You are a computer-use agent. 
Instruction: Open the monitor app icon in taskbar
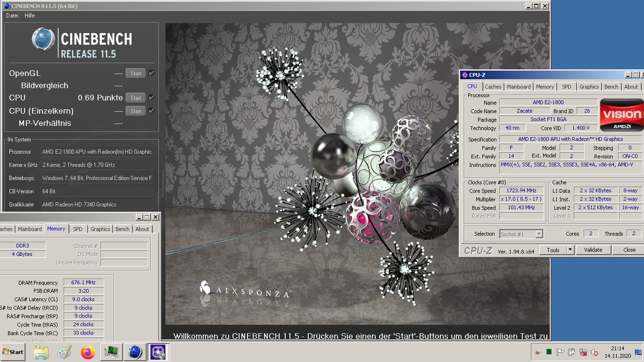(112, 352)
